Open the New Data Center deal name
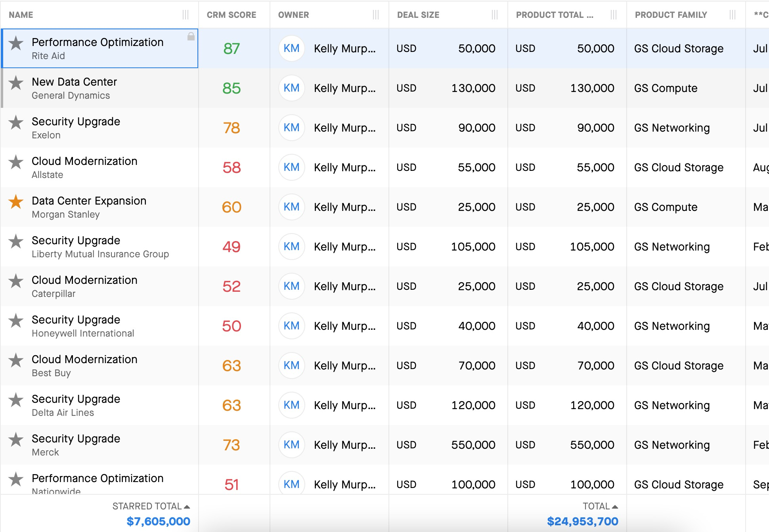 click(x=74, y=82)
